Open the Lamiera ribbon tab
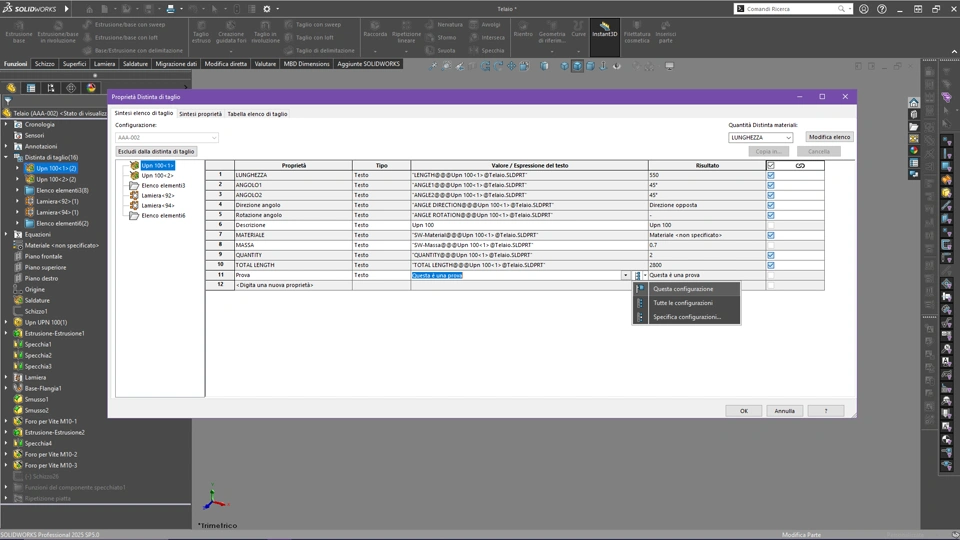Image resolution: width=960 pixels, height=540 pixels. point(104,64)
